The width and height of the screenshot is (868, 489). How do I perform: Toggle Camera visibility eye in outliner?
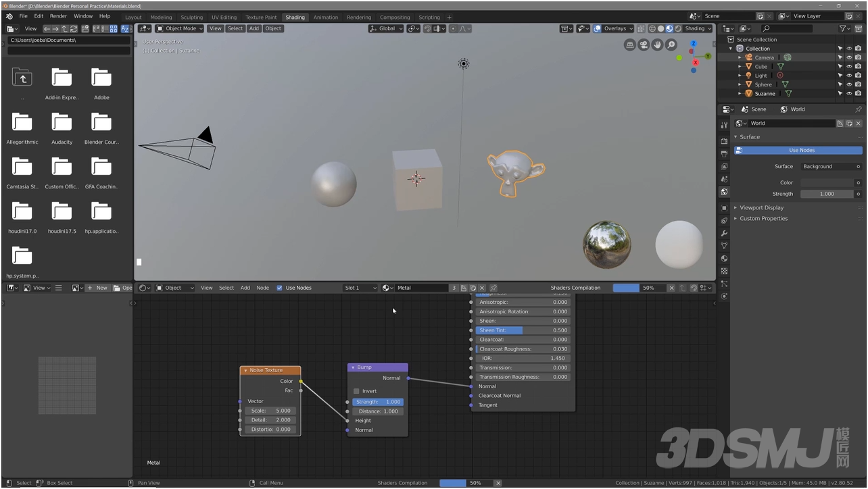pos(849,57)
